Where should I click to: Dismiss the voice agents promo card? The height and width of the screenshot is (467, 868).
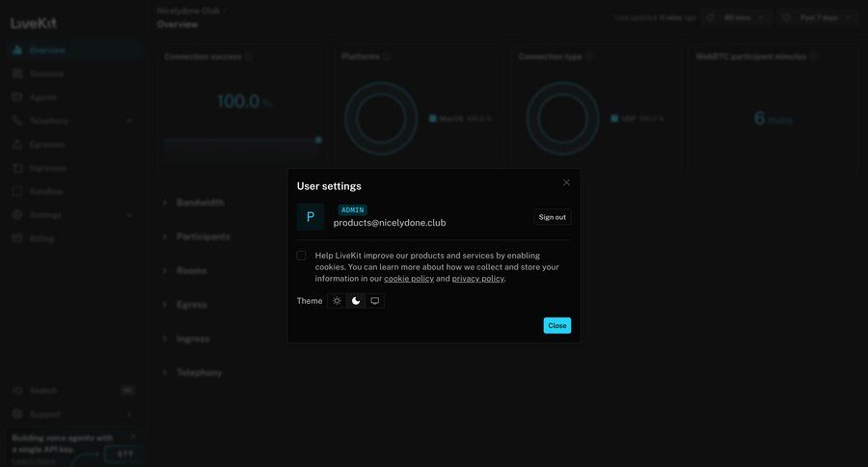pos(133,437)
